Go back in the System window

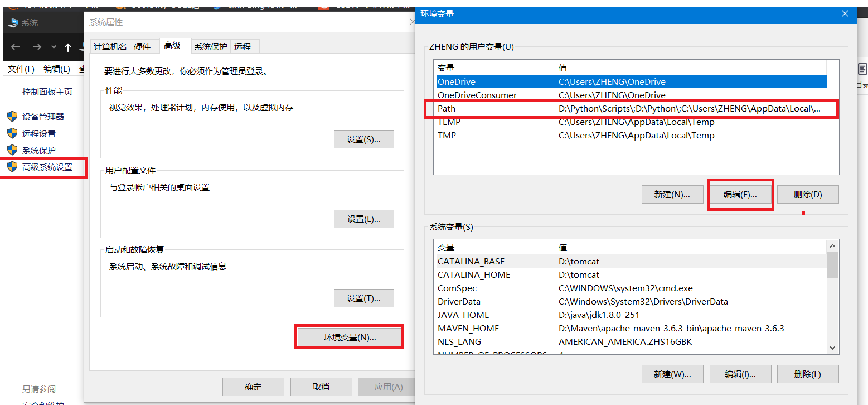click(15, 47)
